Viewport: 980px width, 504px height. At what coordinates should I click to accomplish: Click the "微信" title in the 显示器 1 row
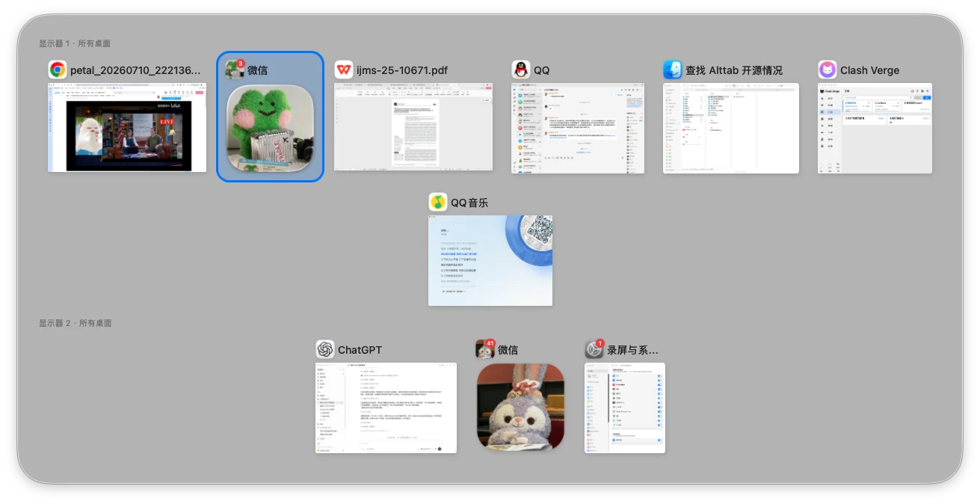tap(258, 70)
